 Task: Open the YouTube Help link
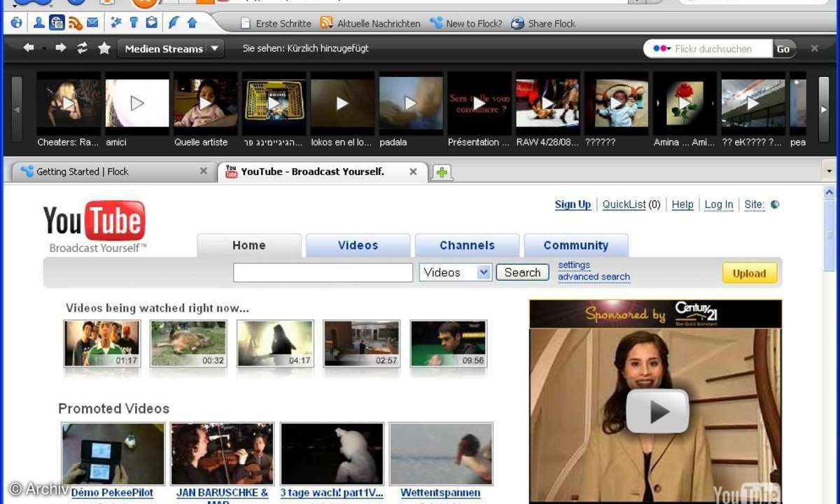coord(682,205)
